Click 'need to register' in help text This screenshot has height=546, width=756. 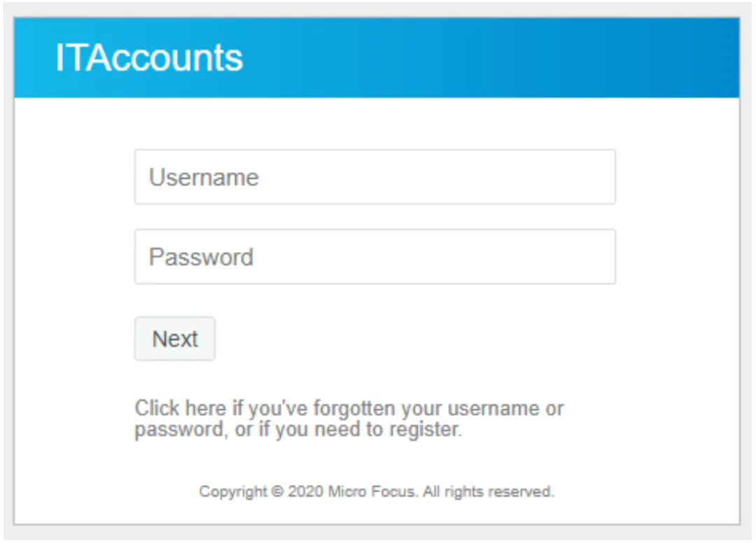pos(388,429)
